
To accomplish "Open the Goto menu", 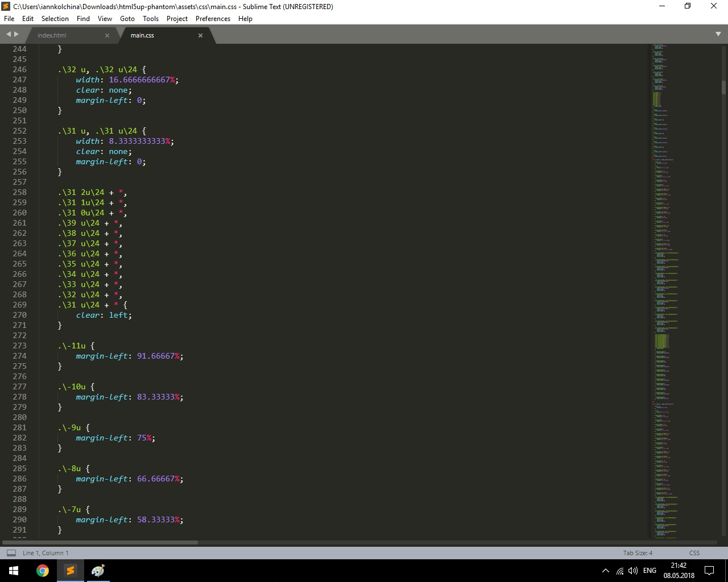I will [x=127, y=18].
